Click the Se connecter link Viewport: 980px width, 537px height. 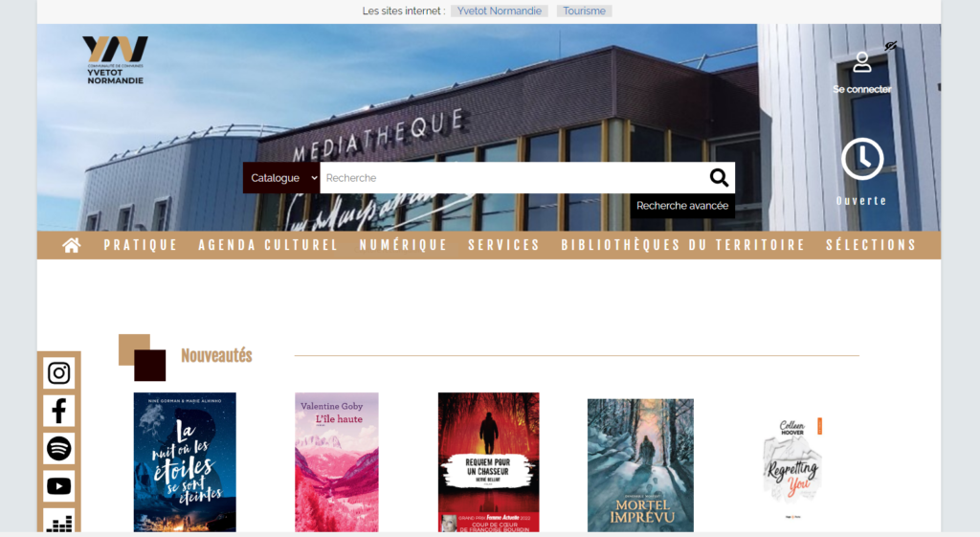click(x=862, y=89)
